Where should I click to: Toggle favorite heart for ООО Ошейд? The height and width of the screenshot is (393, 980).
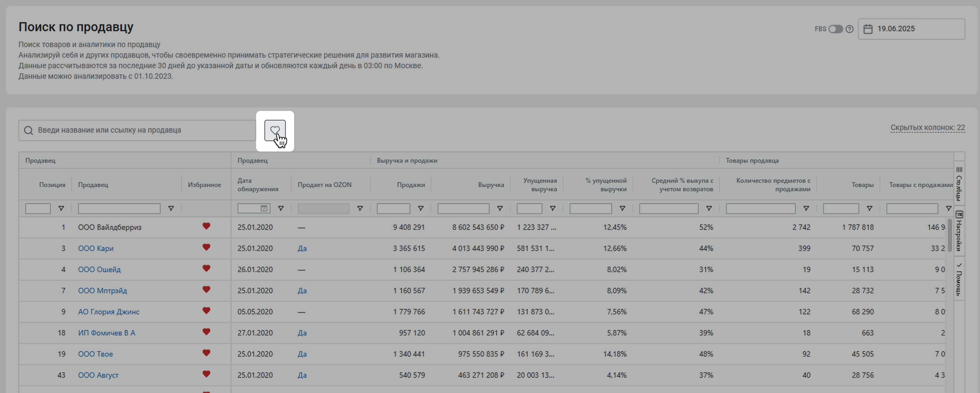[x=206, y=269]
